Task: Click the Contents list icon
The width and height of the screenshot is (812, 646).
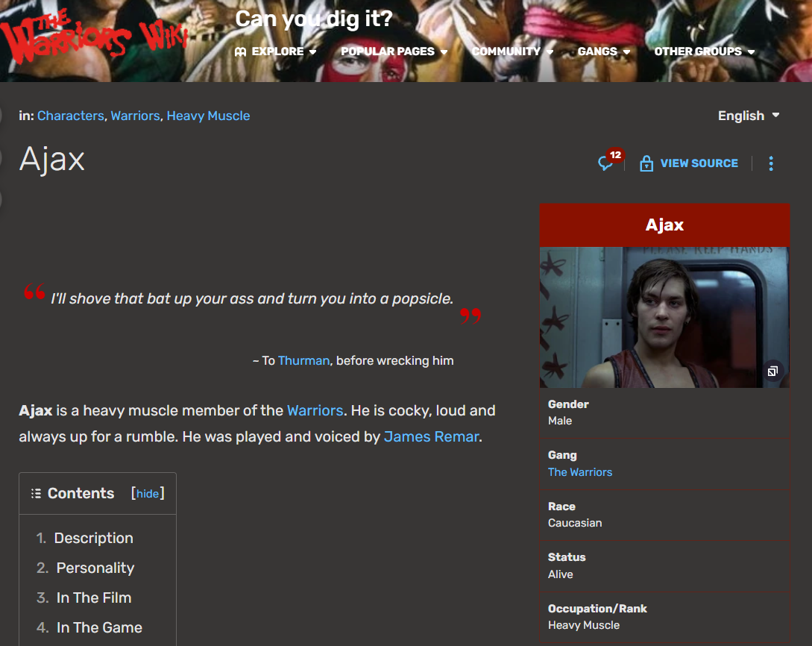Action: (36, 493)
